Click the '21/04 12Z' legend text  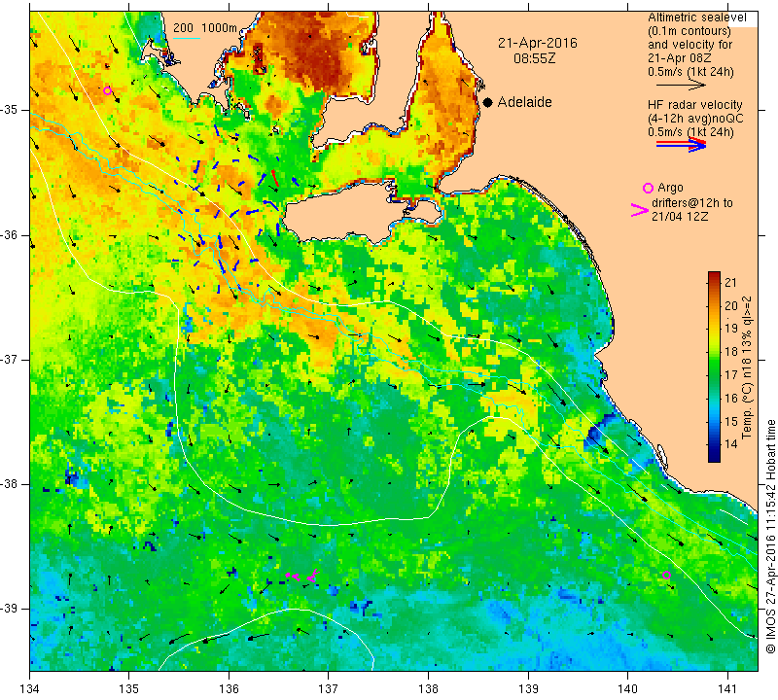tap(680, 217)
